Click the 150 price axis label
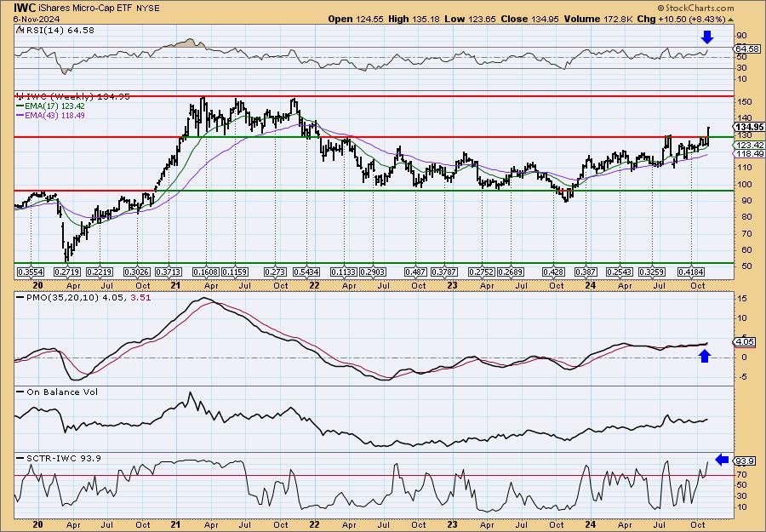This screenshot has width=766, height=532. point(744,102)
